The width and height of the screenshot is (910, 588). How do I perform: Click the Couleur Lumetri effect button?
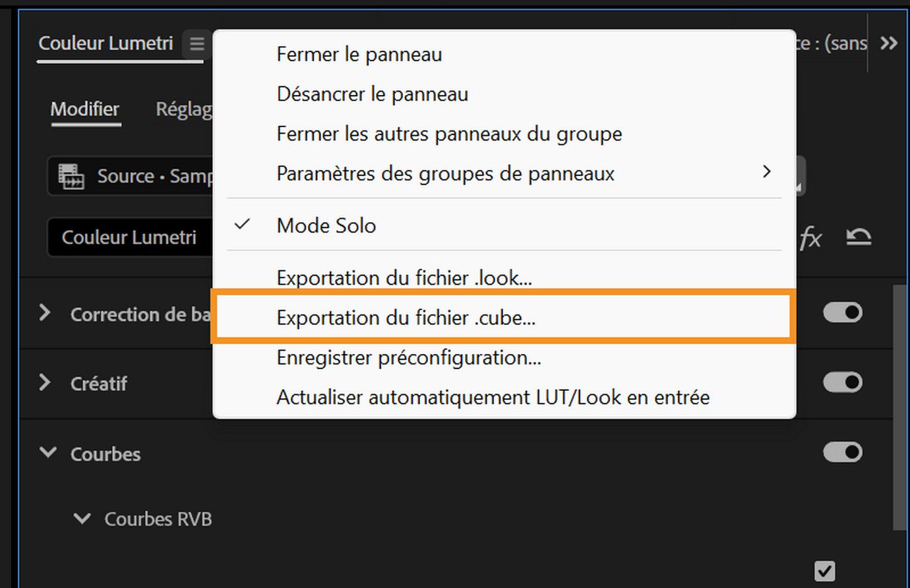pyautogui.click(x=129, y=237)
